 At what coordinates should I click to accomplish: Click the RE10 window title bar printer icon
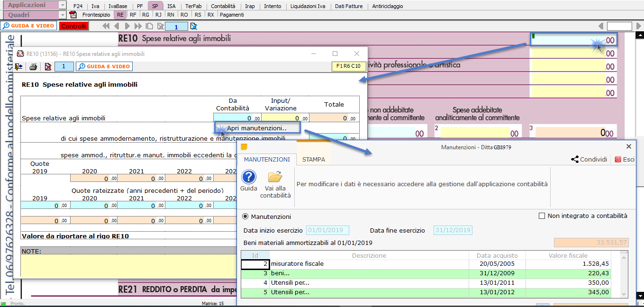tap(20, 54)
